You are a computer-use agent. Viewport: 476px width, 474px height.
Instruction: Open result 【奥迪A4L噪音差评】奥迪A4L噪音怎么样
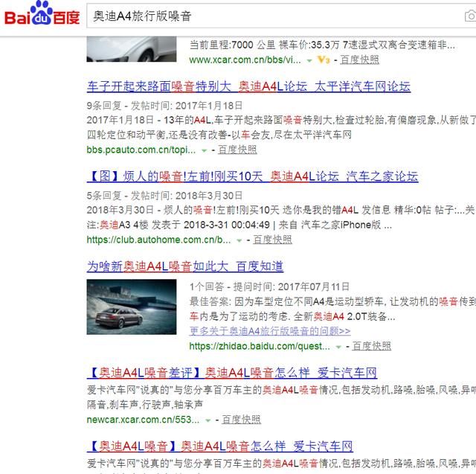pos(232,373)
